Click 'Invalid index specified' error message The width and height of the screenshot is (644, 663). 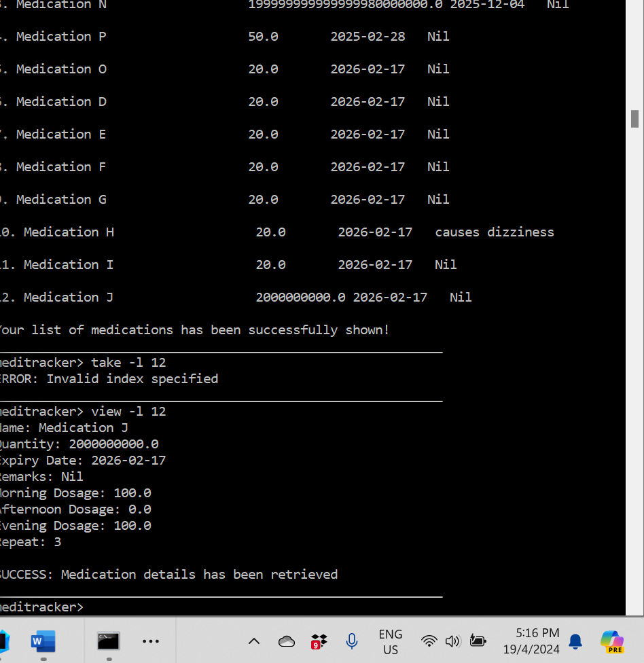[132, 379]
